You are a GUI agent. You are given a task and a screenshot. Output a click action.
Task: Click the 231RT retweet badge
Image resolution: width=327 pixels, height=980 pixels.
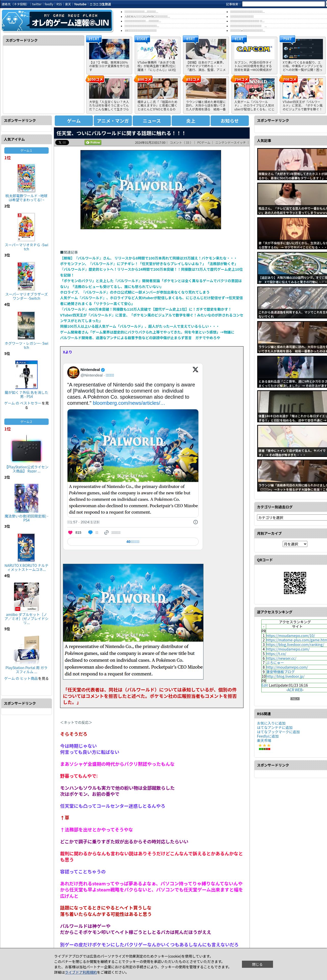(x=94, y=39)
